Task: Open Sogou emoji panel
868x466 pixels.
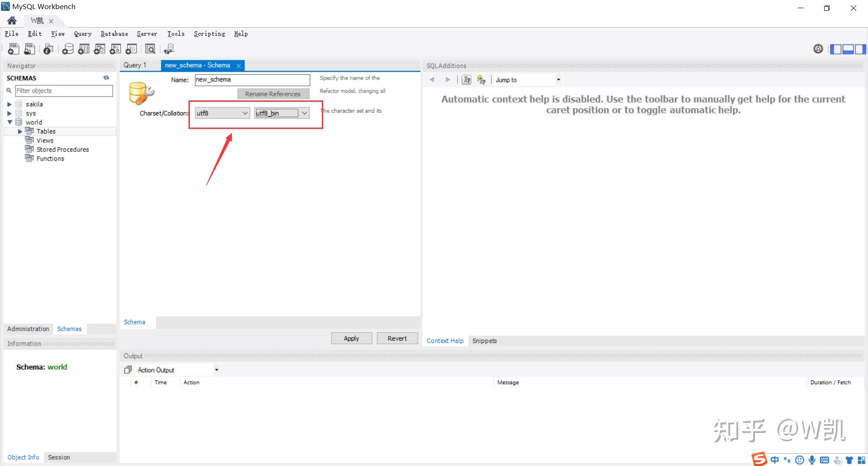Action: (x=799, y=460)
